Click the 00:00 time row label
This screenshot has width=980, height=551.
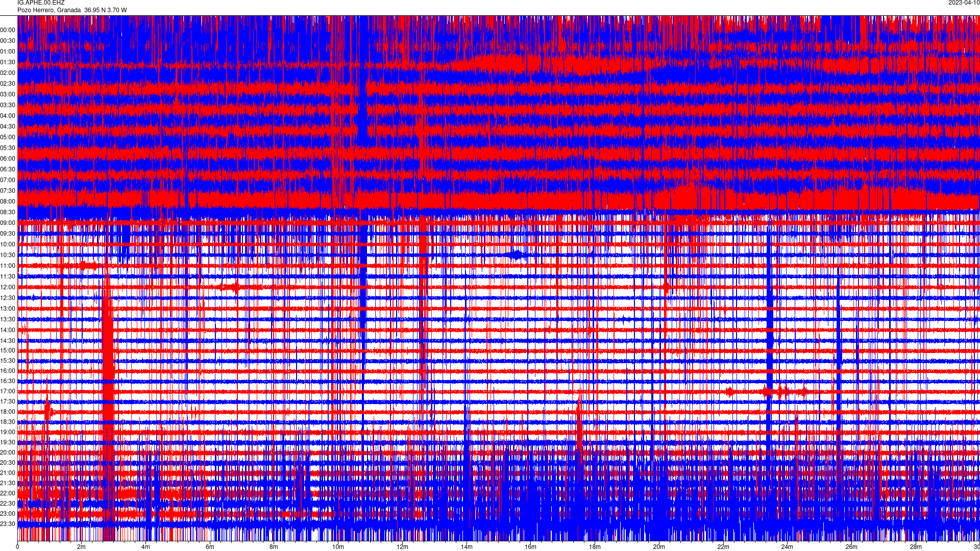pyautogui.click(x=8, y=30)
